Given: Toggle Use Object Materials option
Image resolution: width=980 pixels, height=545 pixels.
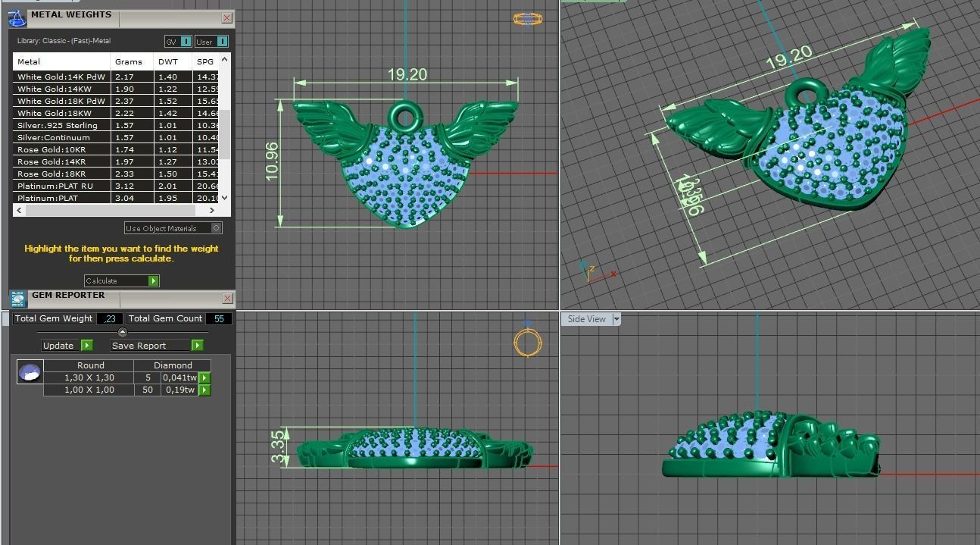Looking at the screenshot, I should (x=173, y=228).
